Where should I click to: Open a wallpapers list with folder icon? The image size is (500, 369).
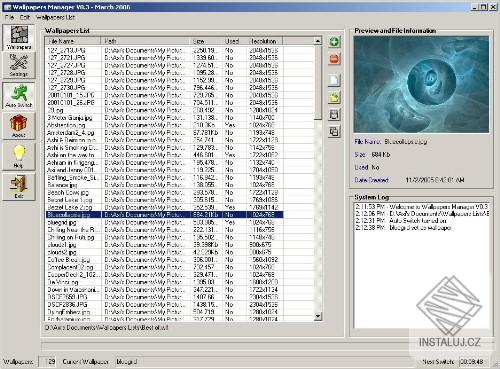[x=334, y=98]
